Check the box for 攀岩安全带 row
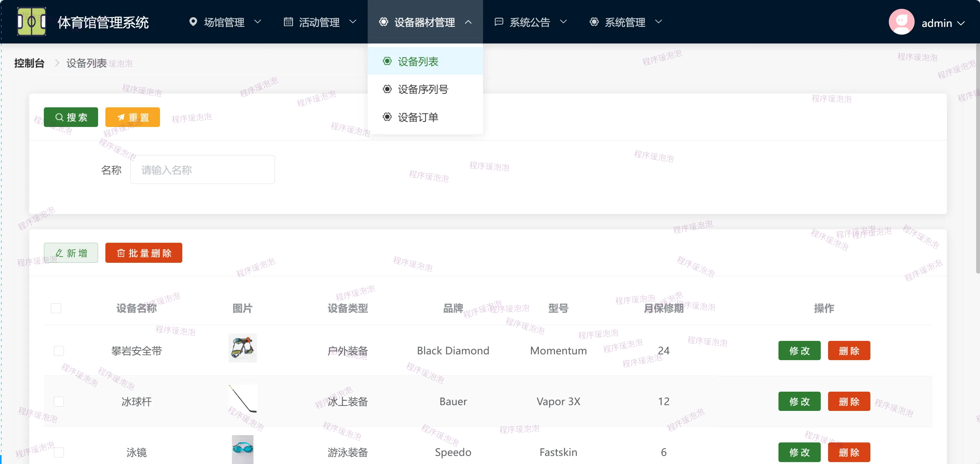 coord(59,351)
